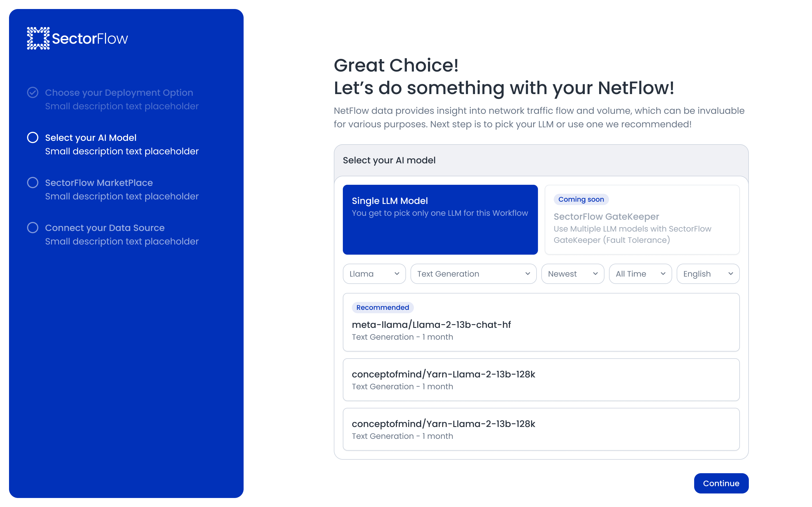Viewport: 812px width, 507px height.
Task: Click the Recommended badge
Action: (383, 307)
